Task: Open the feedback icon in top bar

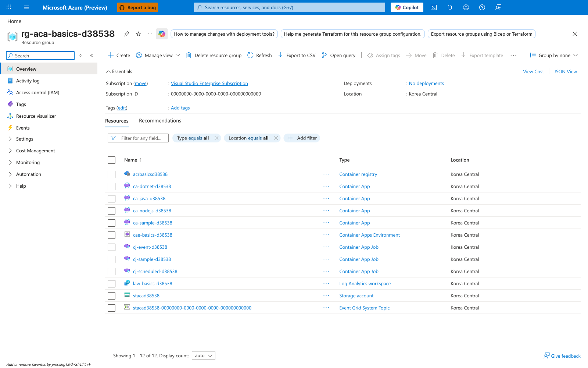Action: (x=498, y=7)
